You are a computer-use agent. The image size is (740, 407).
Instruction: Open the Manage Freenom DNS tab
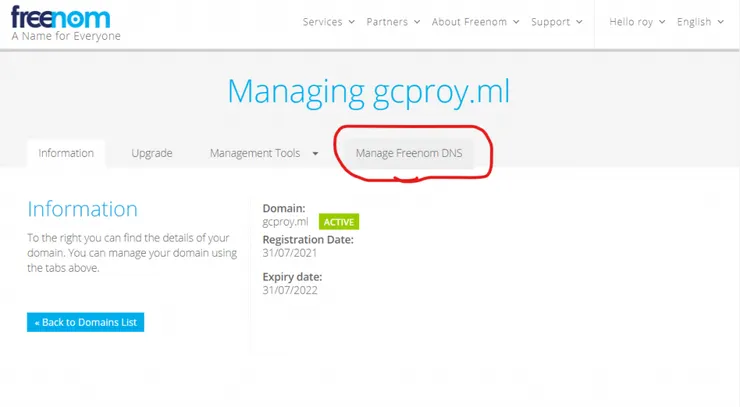tap(409, 153)
